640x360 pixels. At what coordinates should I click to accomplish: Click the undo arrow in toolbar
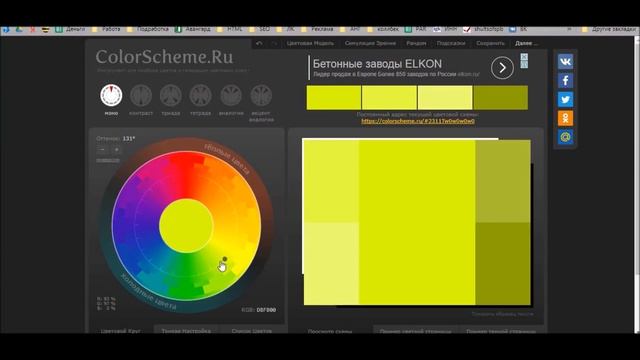coord(259,43)
